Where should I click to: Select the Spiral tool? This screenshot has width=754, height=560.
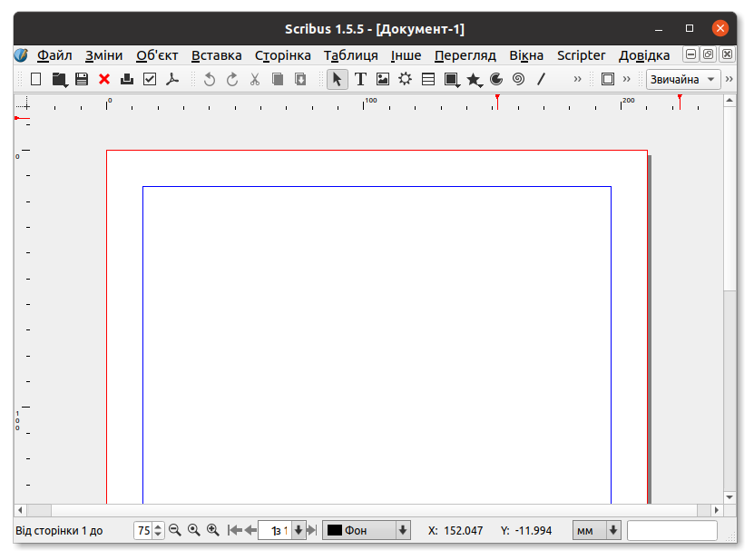pos(518,79)
